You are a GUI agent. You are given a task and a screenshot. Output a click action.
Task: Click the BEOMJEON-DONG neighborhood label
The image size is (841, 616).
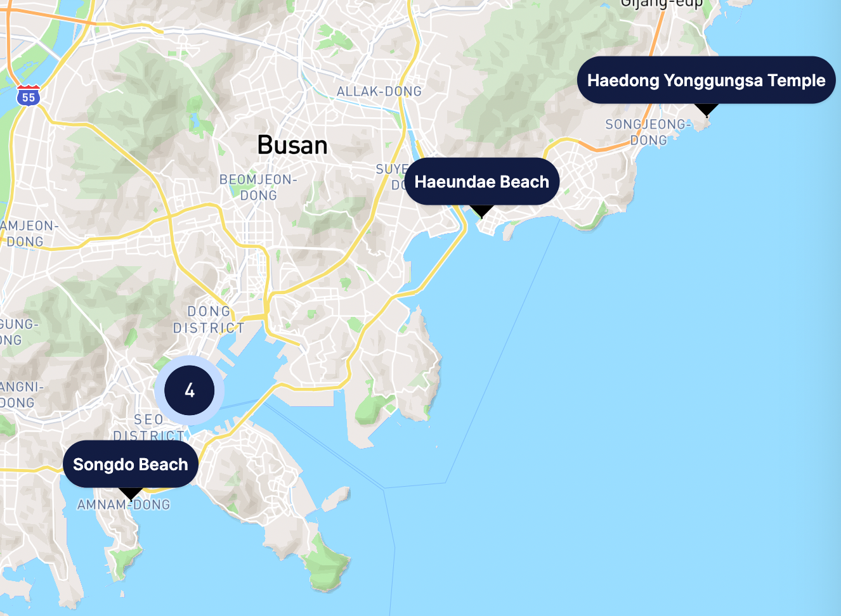click(x=258, y=187)
